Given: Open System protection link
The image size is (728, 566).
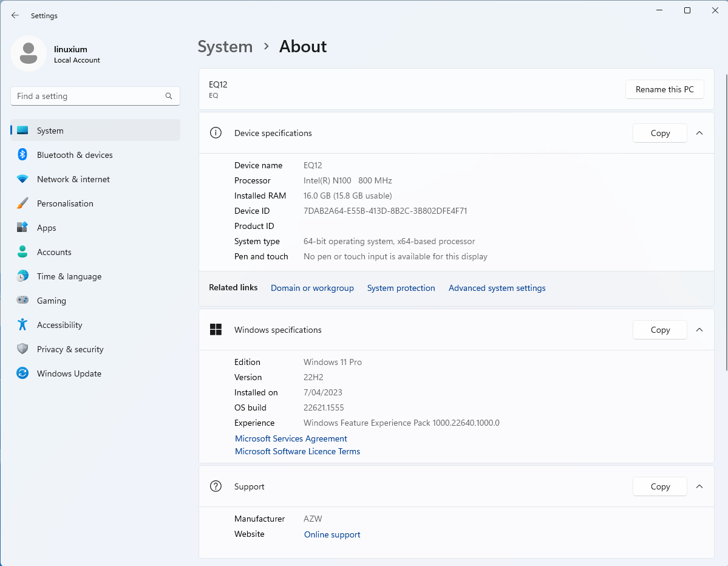Looking at the screenshot, I should (x=401, y=288).
